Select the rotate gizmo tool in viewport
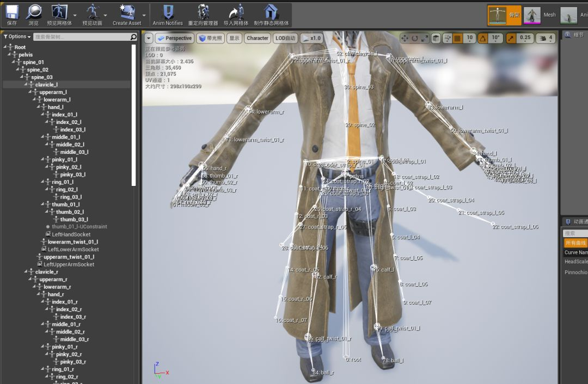The width and height of the screenshot is (588, 384). (x=415, y=38)
